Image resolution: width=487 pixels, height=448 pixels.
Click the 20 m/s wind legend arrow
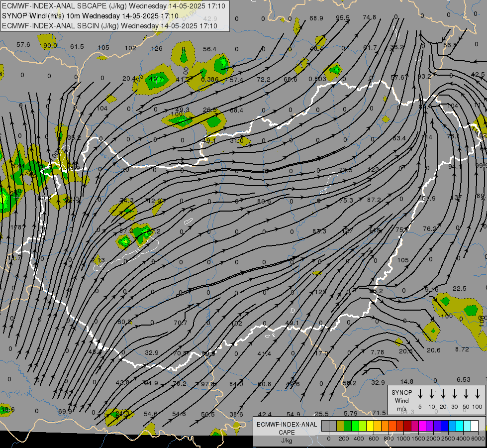(443, 393)
